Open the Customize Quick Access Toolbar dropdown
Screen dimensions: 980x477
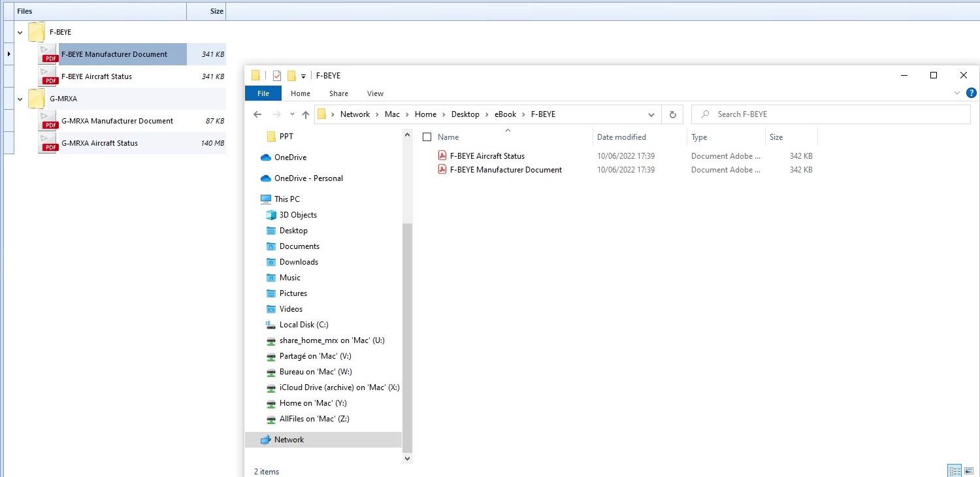point(304,76)
